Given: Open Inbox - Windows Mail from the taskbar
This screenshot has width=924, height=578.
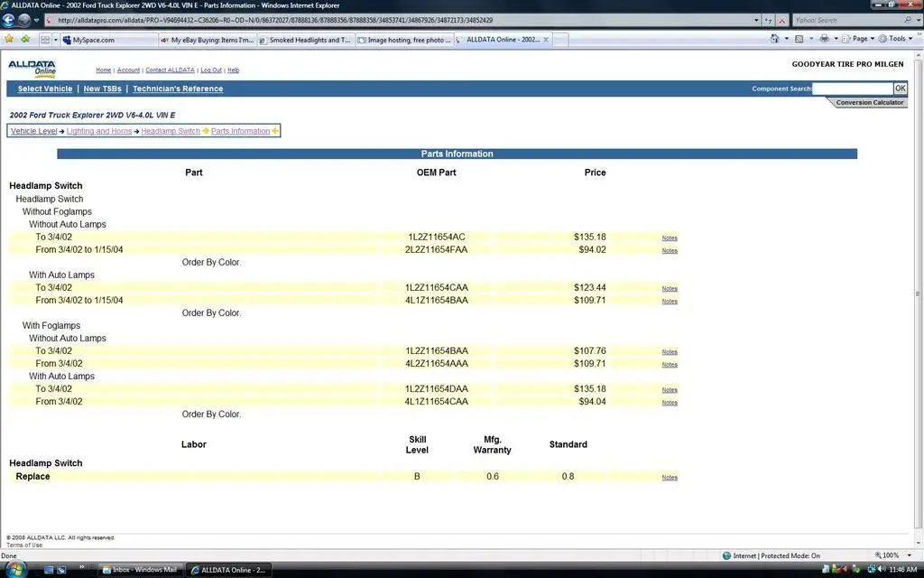Looking at the screenshot, I should 139,570.
